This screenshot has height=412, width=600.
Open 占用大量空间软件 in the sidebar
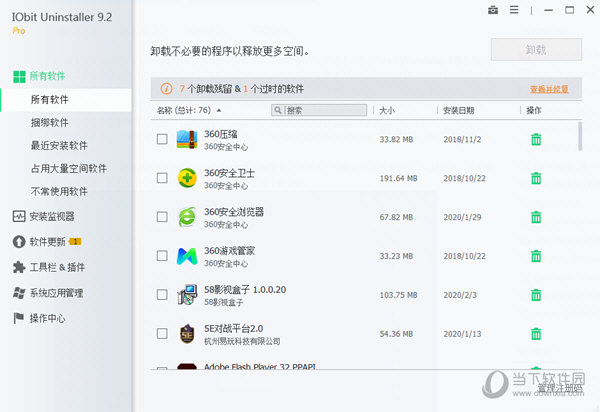[x=68, y=169]
